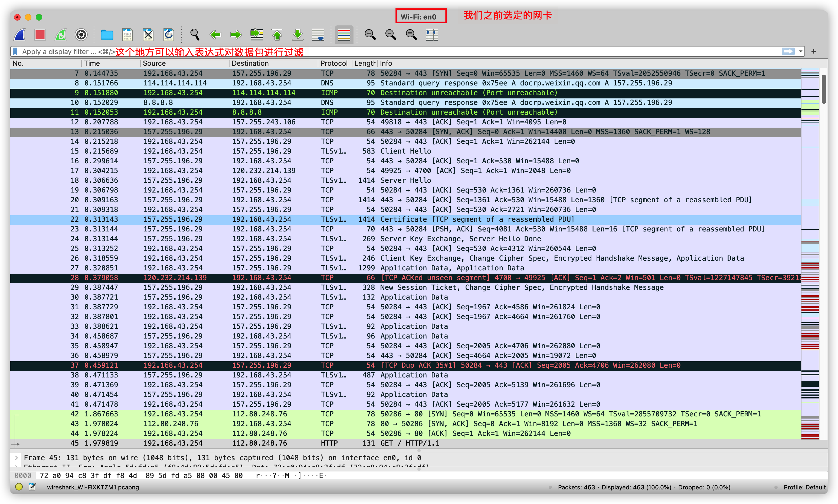Screen dimensions: 838x504
Task: Toggle auto-scroll during live capture
Action: (318, 34)
